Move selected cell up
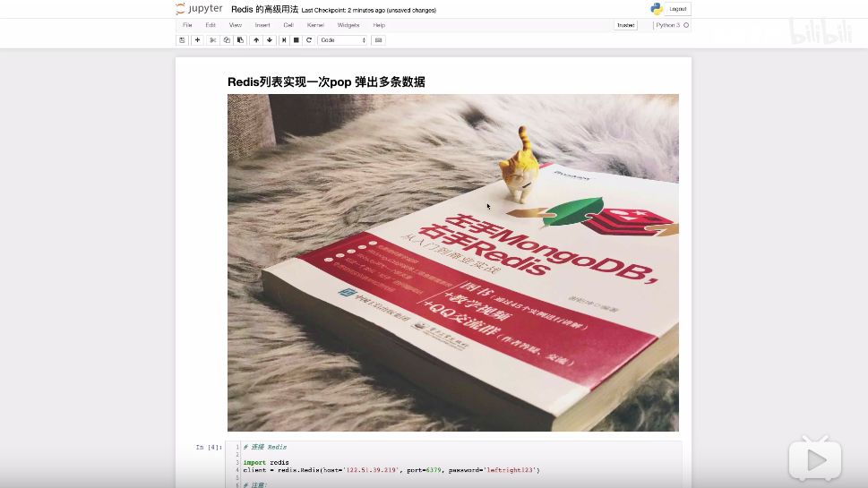Screen dimensions: 868x488 click(x=256, y=39)
